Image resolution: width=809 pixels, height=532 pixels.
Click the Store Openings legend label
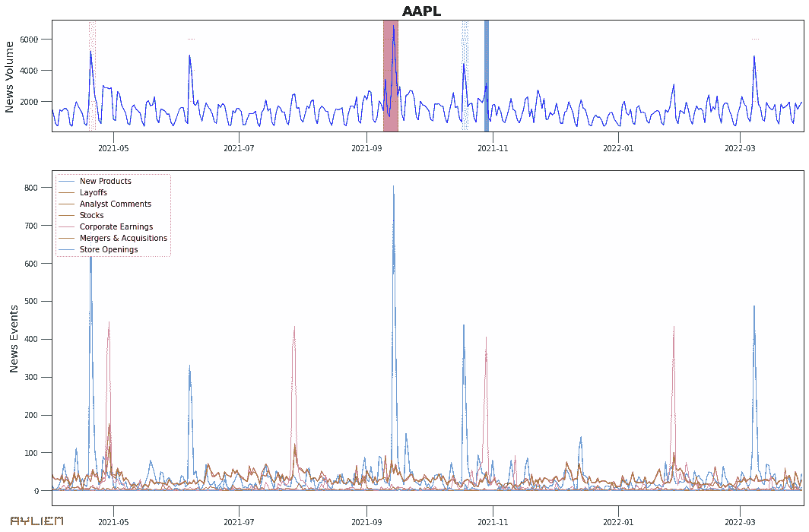click(108, 250)
